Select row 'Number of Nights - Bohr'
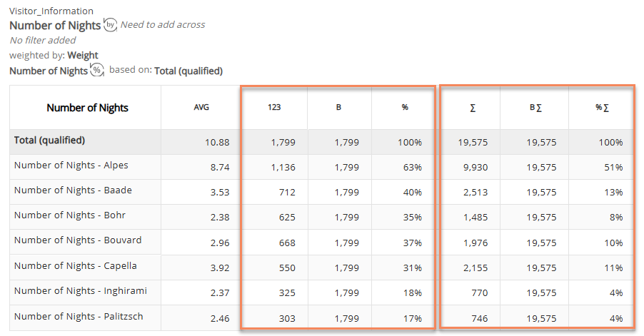Image resolution: width=644 pixels, height=336 pixels. coord(70,215)
